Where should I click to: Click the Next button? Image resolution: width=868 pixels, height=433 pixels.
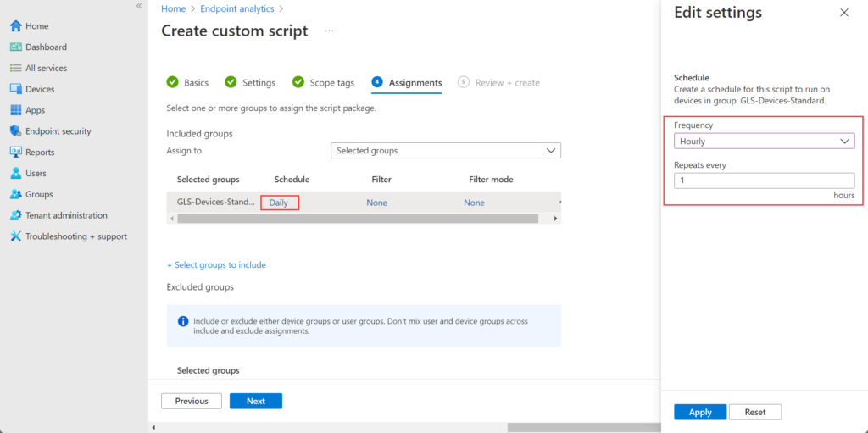point(256,401)
